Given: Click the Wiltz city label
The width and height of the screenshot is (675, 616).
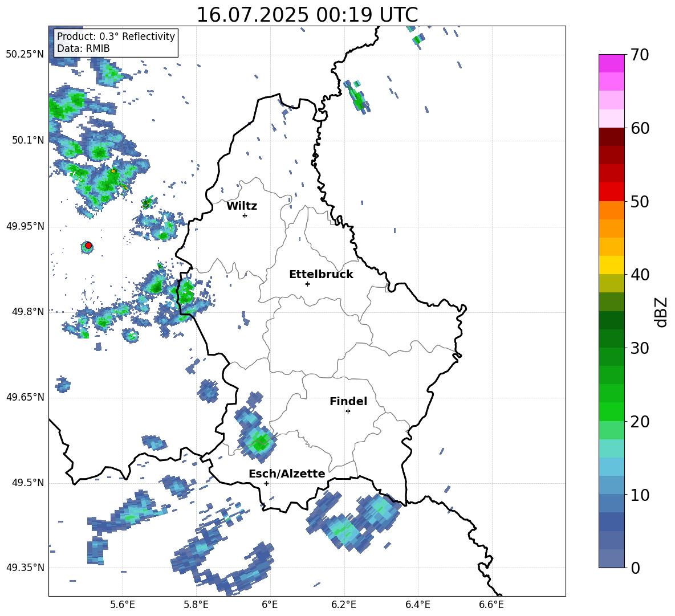Looking at the screenshot, I should pyautogui.click(x=242, y=206).
